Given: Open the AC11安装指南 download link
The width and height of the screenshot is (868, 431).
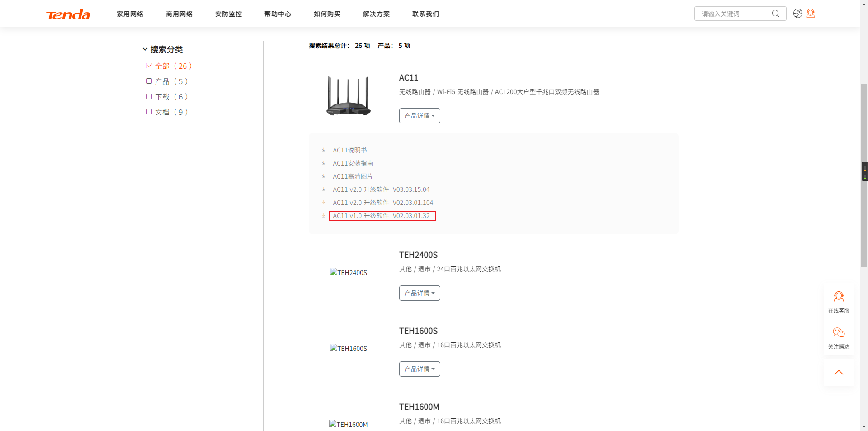Looking at the screenshot, I should coord(353,163).
